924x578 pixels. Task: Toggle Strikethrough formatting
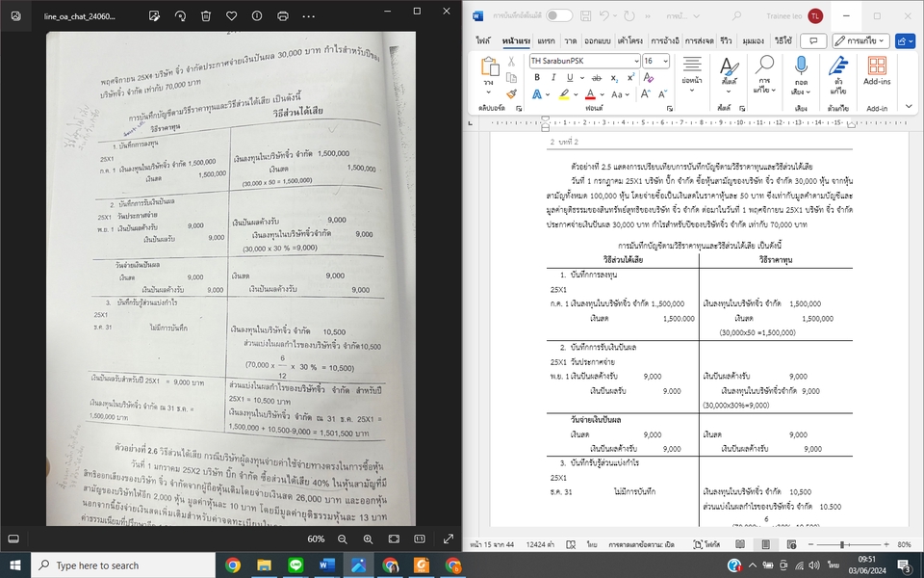coord(597,77)
